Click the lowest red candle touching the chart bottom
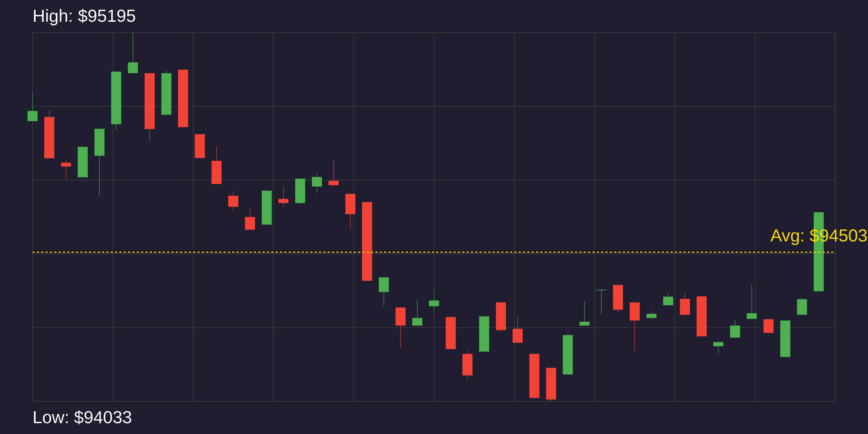The image size is (868, 434). pyautogui.click(x=551, y=383)
